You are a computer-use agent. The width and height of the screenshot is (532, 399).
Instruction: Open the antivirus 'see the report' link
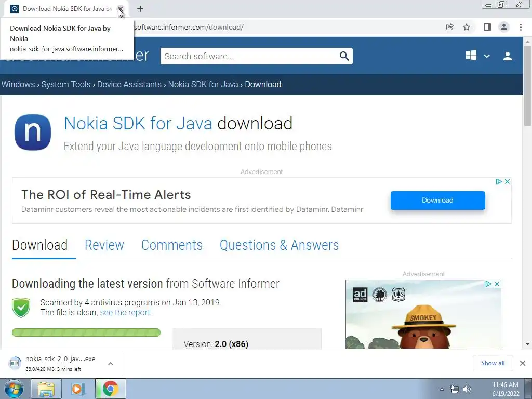126,312
